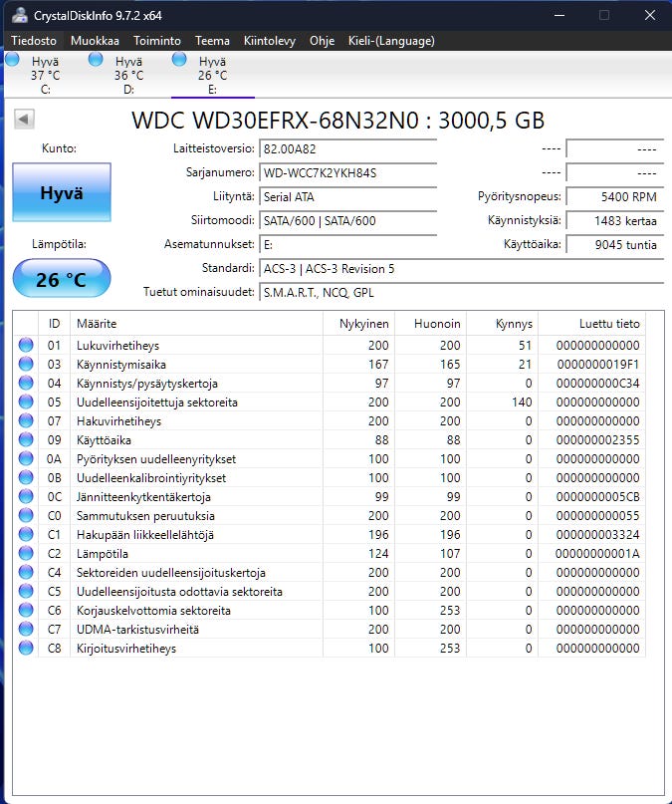The width and height of the screenshot is (672, 804).
Task: Open the Teema menu
Action: (x=212, y=41)
